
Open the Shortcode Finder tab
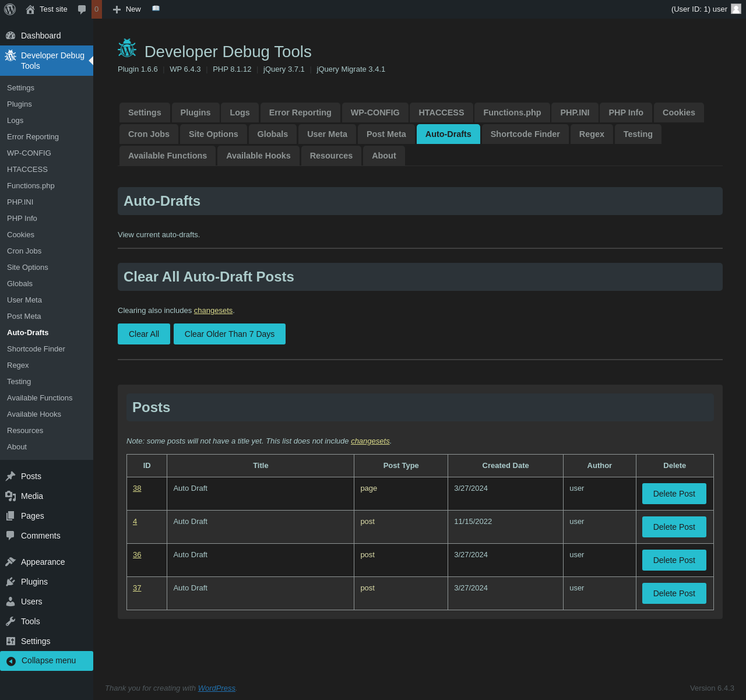coord(525,134)
